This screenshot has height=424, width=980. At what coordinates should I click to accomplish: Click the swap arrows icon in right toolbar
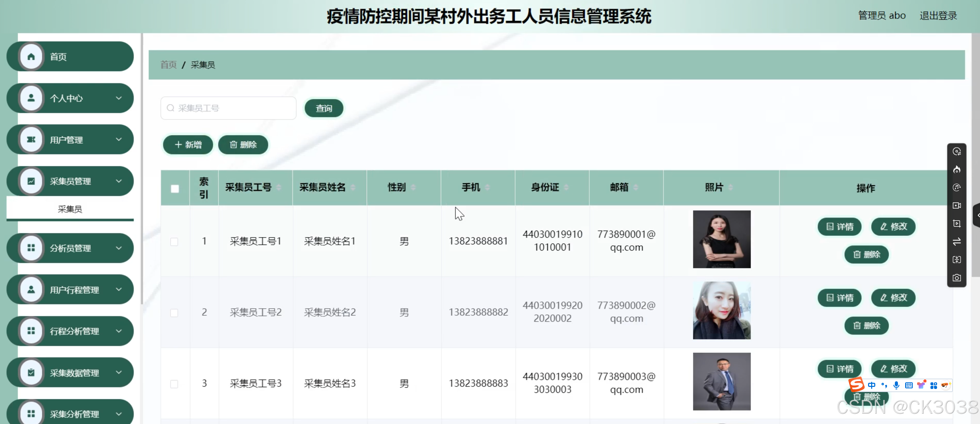click(956, 241)
